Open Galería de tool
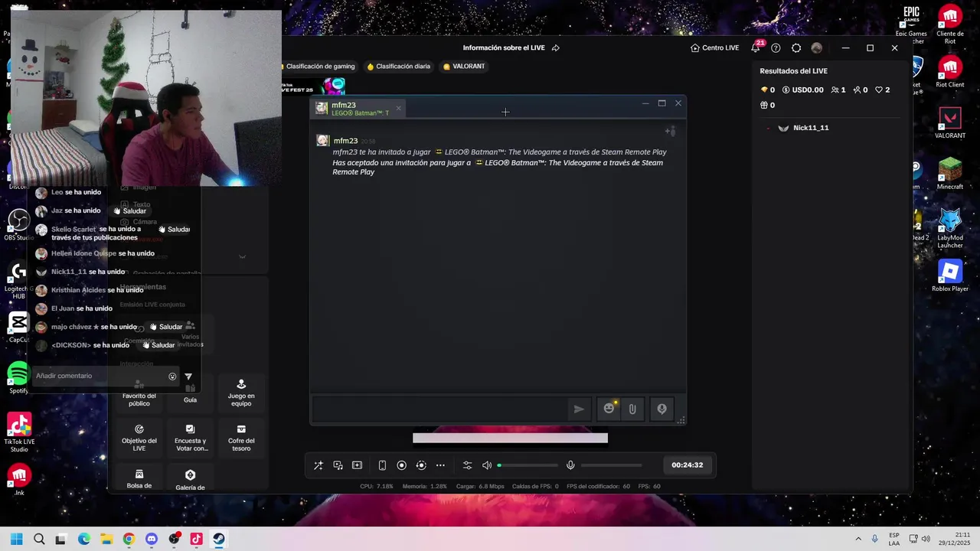980x551 pixels. [x=190, y=479]
